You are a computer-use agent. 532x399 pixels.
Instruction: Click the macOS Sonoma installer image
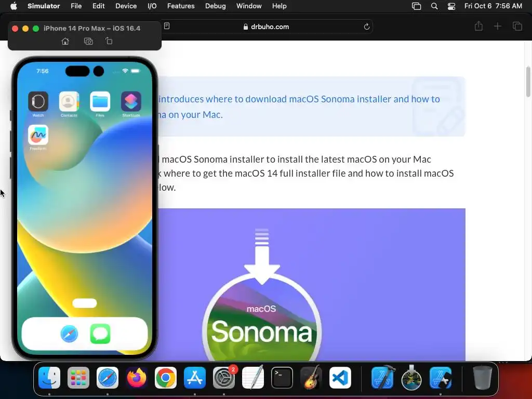tap(312, 284)
